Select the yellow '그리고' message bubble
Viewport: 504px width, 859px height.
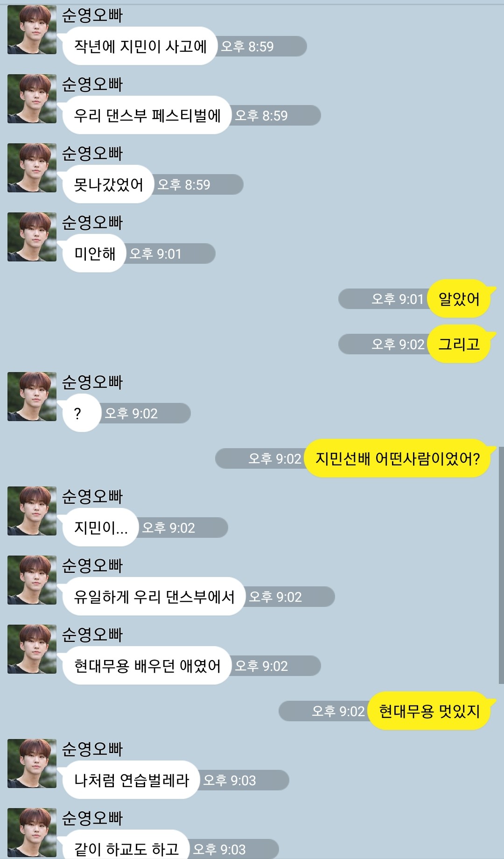461,344
